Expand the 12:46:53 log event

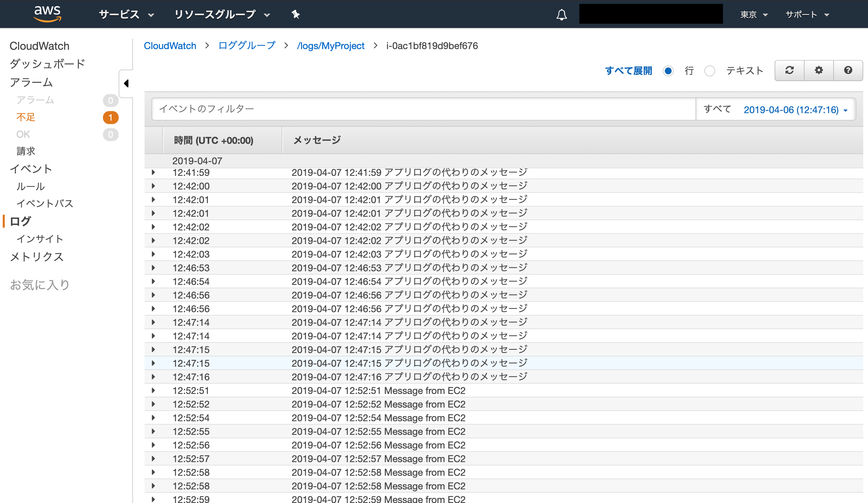click(153, 268)
